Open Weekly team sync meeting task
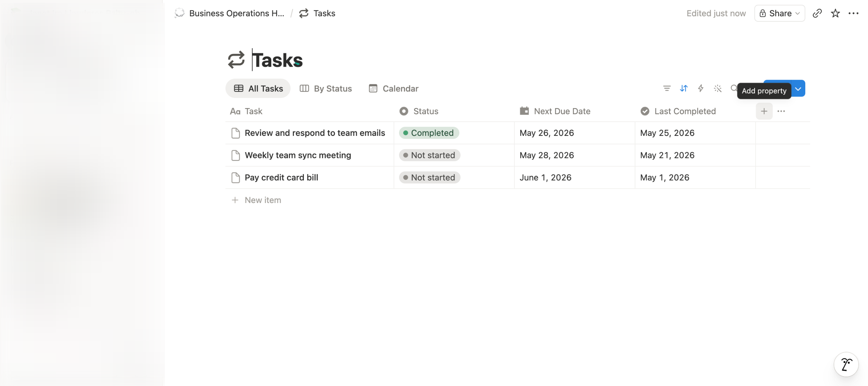This screenshot has width=868, height=386. tap(298, 155)
